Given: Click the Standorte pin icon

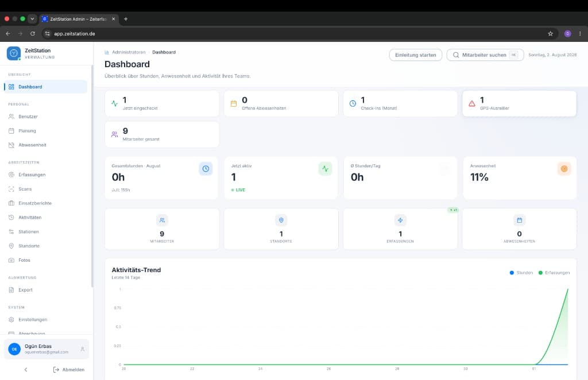Looking at the screenshot, I should 11,246.
